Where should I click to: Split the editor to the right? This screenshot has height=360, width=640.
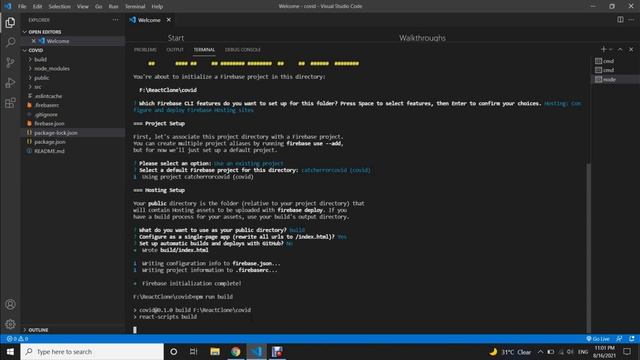coord(620,20)
